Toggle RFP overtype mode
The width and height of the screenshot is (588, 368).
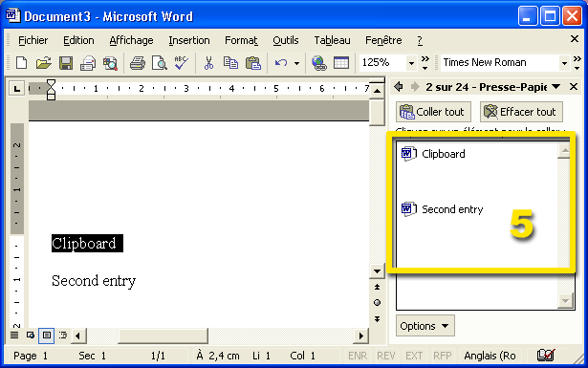442,356
